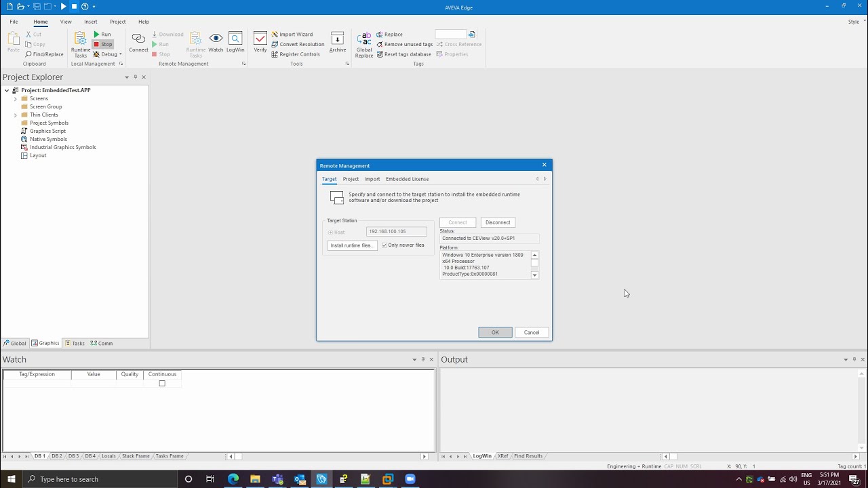Switch to the Project tab in Remote Management

(x=351, y=179)
